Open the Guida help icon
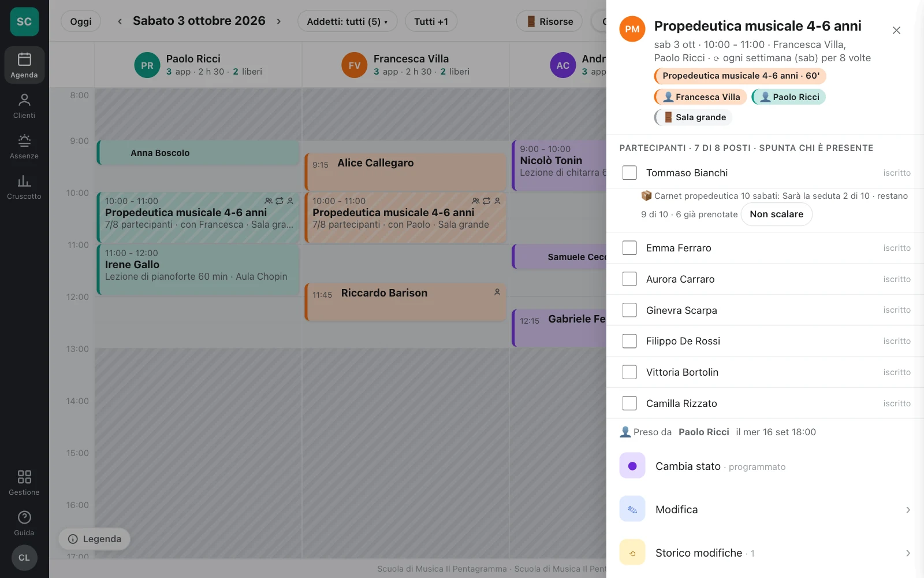924x578 pixels. 24,523
